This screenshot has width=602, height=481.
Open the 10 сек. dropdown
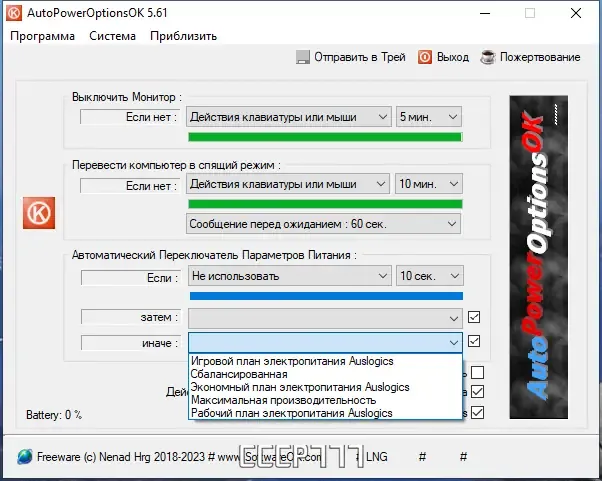point(430,276)
